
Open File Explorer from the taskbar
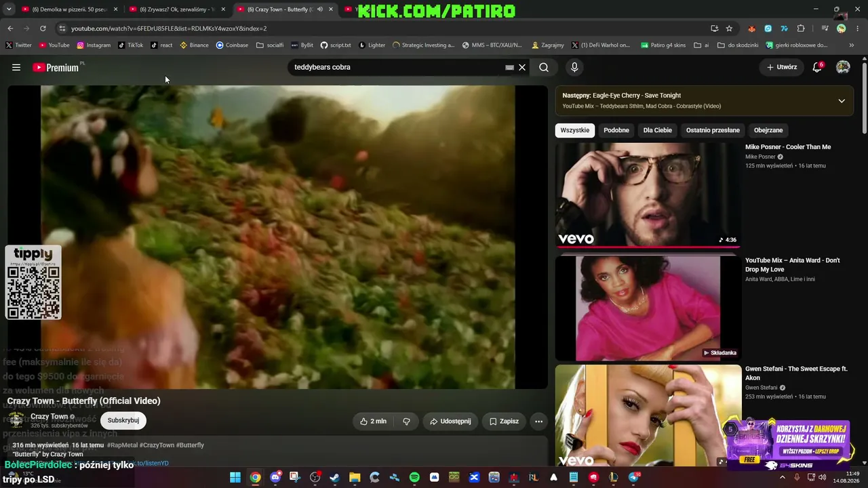355,477
